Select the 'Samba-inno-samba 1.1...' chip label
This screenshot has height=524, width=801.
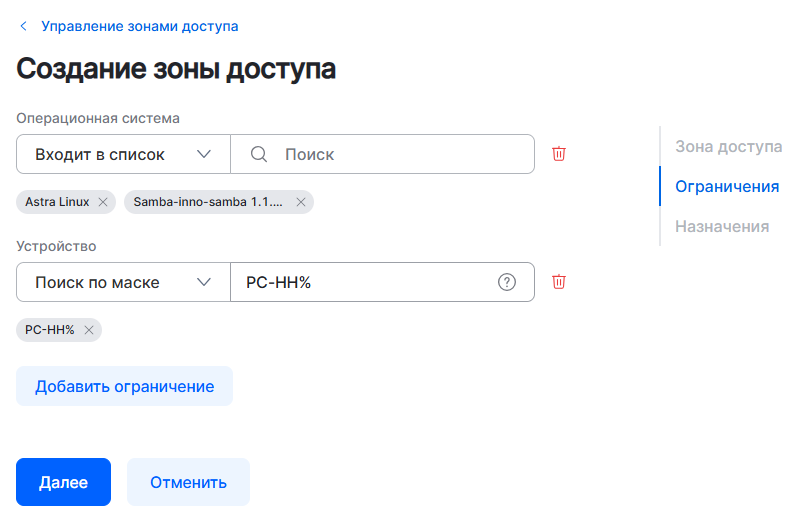click(x=208, y=202)
